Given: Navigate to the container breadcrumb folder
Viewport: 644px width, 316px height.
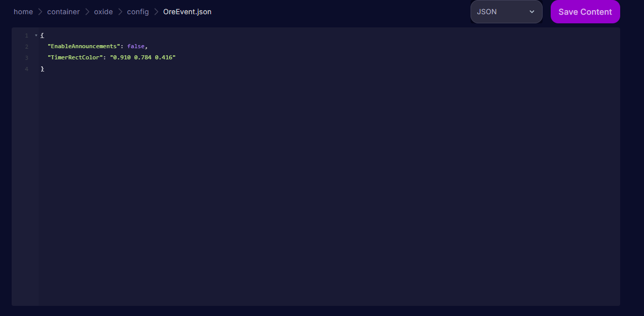Looking at the screenshot, I should [63, 12].
